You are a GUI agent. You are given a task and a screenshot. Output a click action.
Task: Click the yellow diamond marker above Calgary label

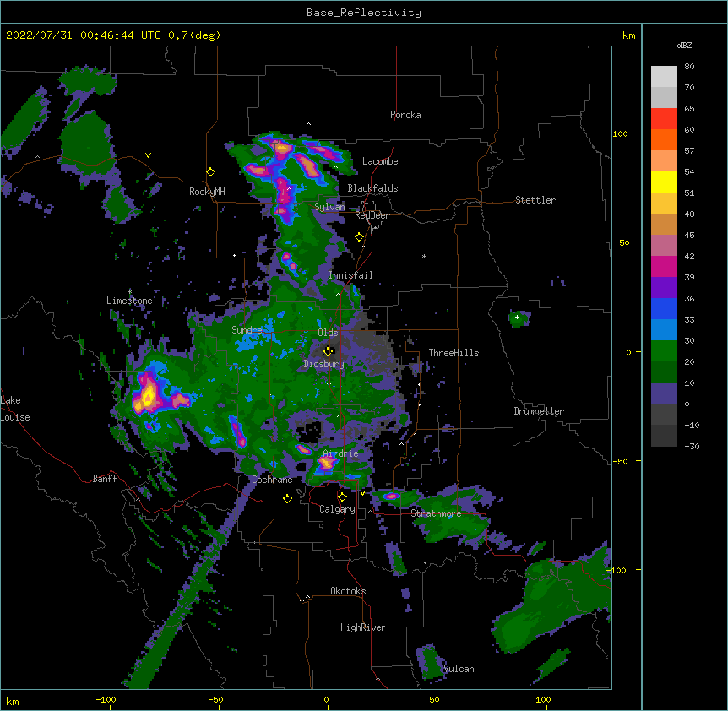[342, 497]
